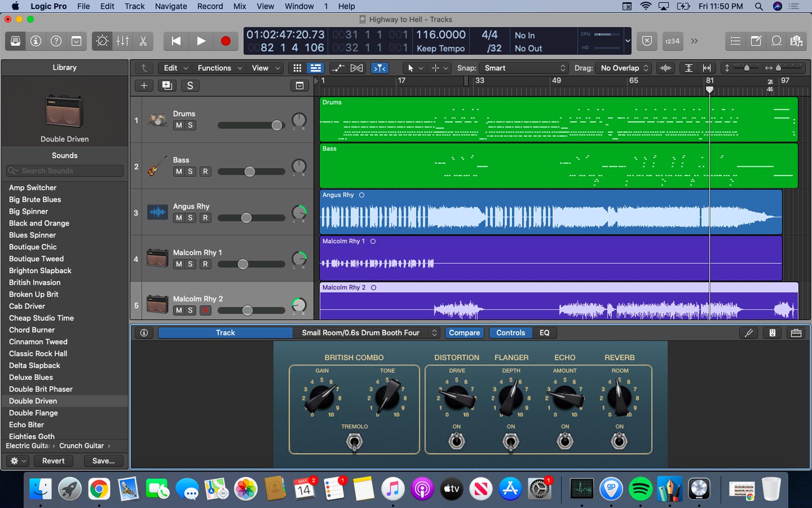Open the List Editors button
Screen dimensions: 812x508
(x=735, y=41)
